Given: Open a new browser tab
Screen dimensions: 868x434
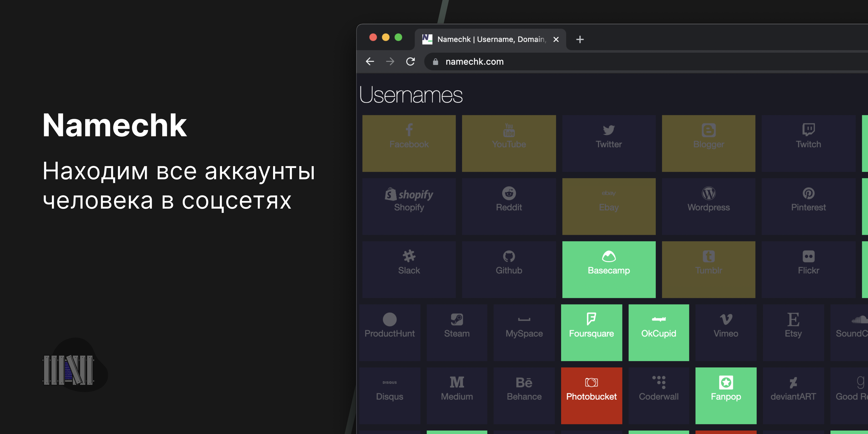Looking at the screenshot, I should click(580, 39).
